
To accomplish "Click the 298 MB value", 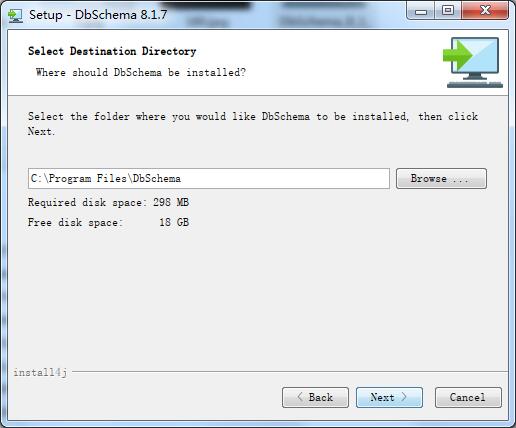I will point(171,202).
